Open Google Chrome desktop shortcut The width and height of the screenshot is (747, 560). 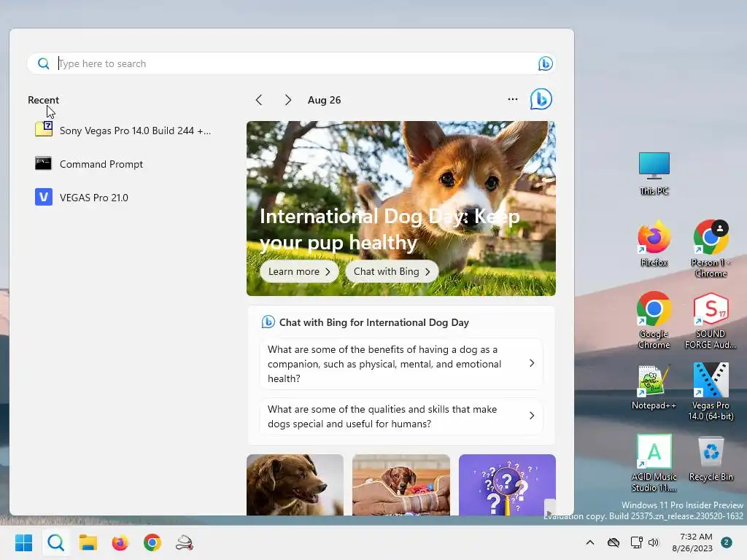[654, 320]
